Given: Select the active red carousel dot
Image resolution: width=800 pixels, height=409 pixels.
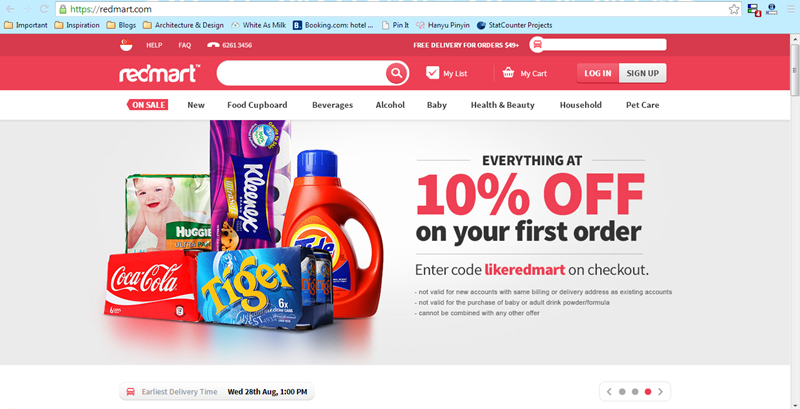Looking at the screenshot, I should pyautogui.click(x=648, y=392).
